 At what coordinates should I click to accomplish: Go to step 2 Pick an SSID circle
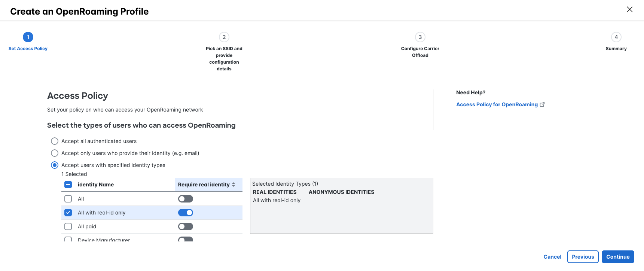click(224, 37)
